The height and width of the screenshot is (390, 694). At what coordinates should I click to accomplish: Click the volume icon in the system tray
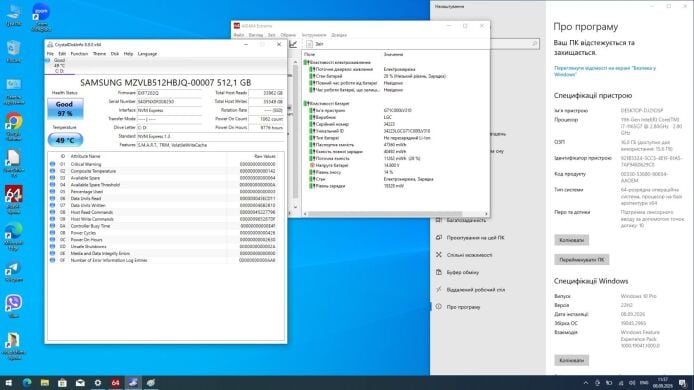click(632, 383)
